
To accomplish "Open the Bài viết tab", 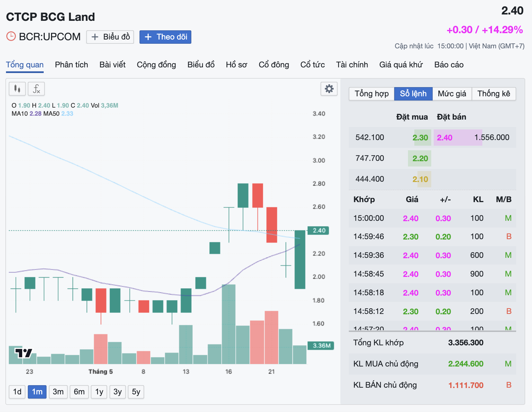I will [112, 65].
